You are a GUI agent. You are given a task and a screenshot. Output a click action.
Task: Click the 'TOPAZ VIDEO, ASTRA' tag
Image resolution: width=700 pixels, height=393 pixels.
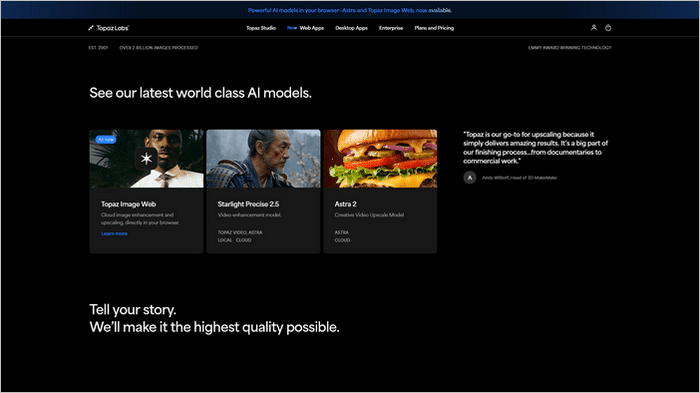[240, 233]
